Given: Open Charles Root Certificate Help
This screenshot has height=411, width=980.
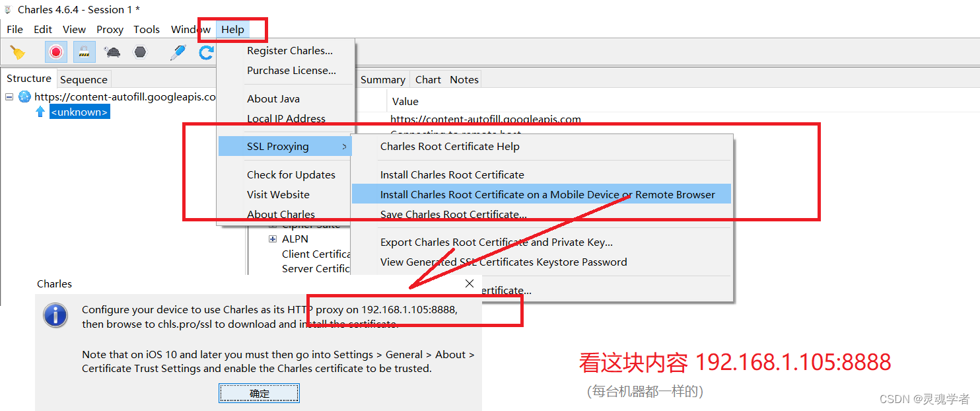Looking at the screenshot, I should coord(450,147).
